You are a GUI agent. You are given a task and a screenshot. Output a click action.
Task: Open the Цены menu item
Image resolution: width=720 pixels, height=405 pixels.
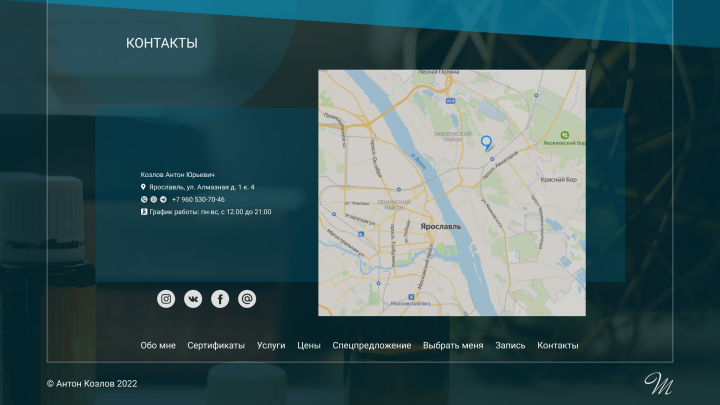309,345
